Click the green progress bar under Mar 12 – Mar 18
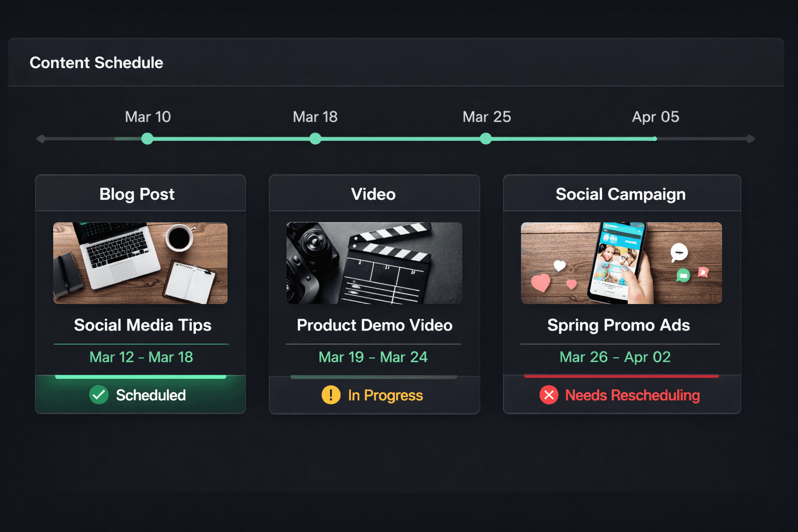The width and height of the screenshot is (798, 532). (x=140, y=377)
